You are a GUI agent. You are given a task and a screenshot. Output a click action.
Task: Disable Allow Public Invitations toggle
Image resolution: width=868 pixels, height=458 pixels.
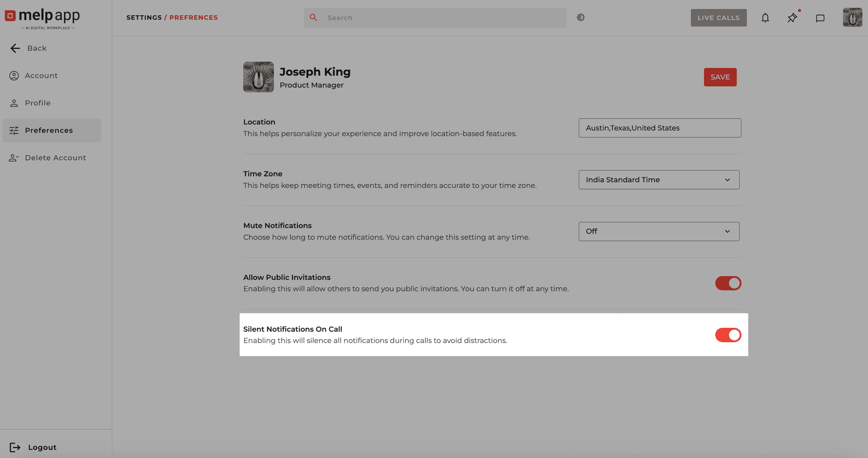[x=728, y=283]
